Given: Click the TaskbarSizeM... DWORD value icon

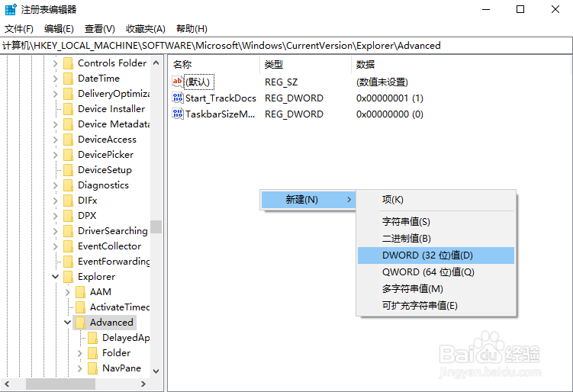Looking at the screenshot, I should 178,114.
